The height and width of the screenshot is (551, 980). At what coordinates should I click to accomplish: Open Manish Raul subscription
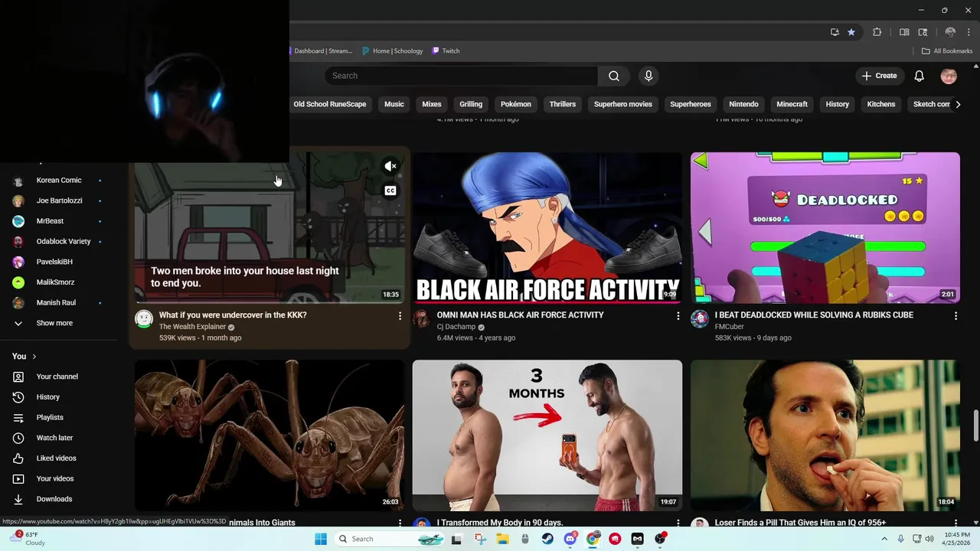coord(56,302)
